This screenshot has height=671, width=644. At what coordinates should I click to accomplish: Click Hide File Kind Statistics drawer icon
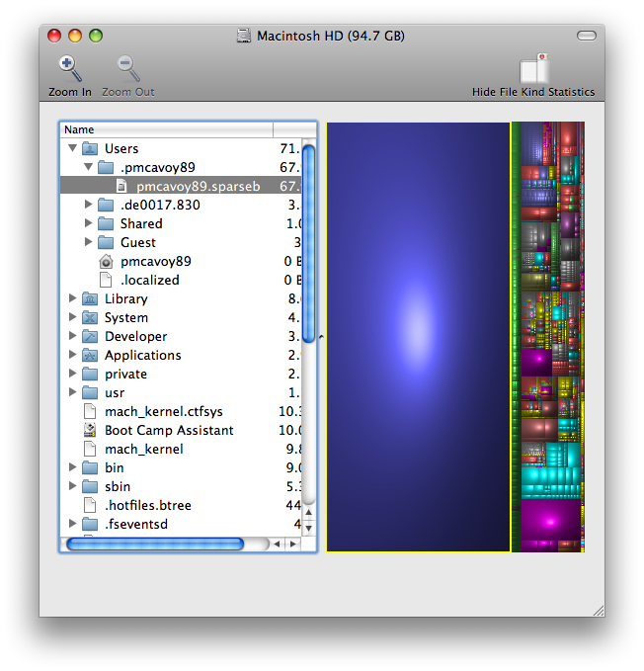coord(534,68)
